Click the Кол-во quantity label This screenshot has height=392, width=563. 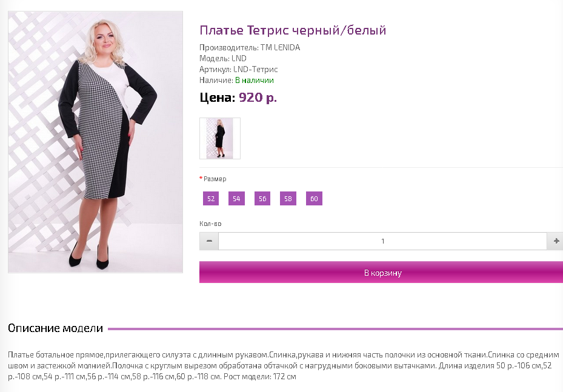[x=210, y=224]
